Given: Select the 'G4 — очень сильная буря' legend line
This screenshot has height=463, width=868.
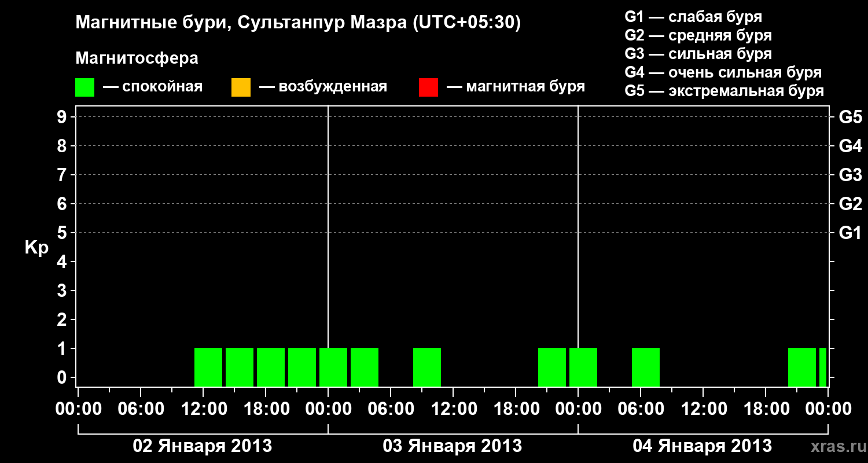Looking at the screenshot, I should [723, 72].
